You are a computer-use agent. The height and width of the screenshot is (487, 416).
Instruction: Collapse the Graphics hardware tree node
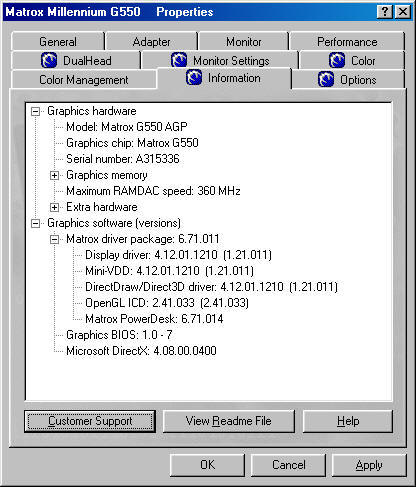(36, 111)
